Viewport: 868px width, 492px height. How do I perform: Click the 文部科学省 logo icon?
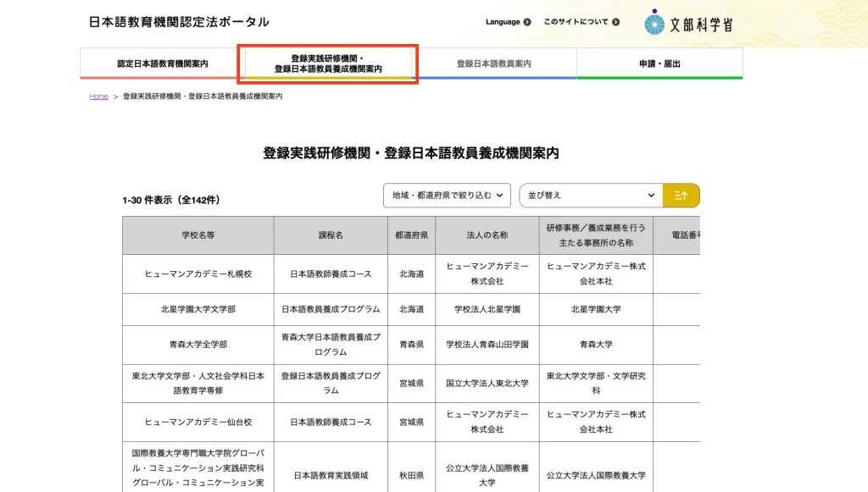click(654, 23)
